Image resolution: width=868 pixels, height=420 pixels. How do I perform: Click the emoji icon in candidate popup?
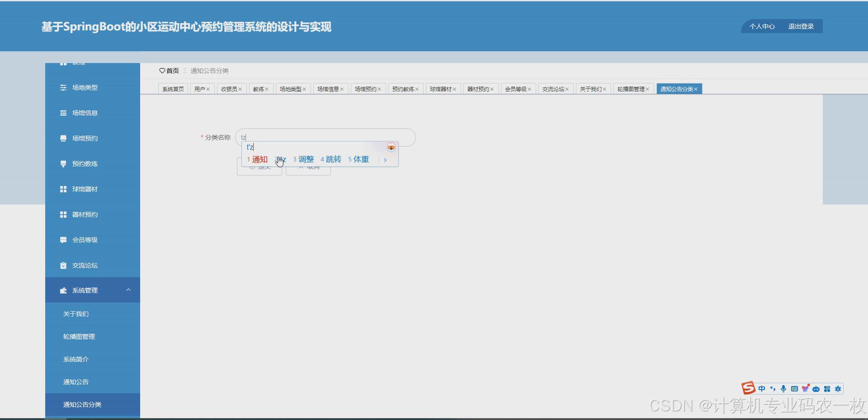(391, 147)
